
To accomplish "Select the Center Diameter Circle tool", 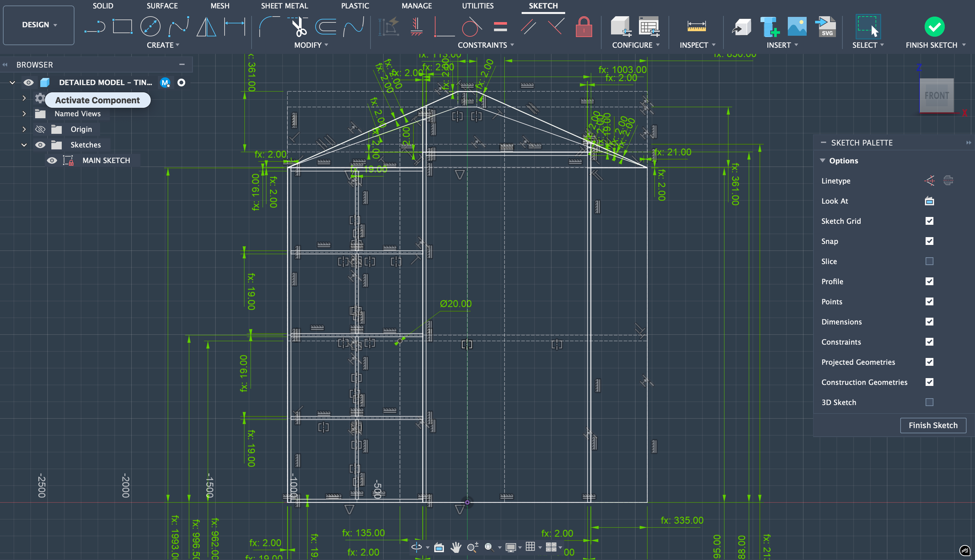I will (150, 27).
